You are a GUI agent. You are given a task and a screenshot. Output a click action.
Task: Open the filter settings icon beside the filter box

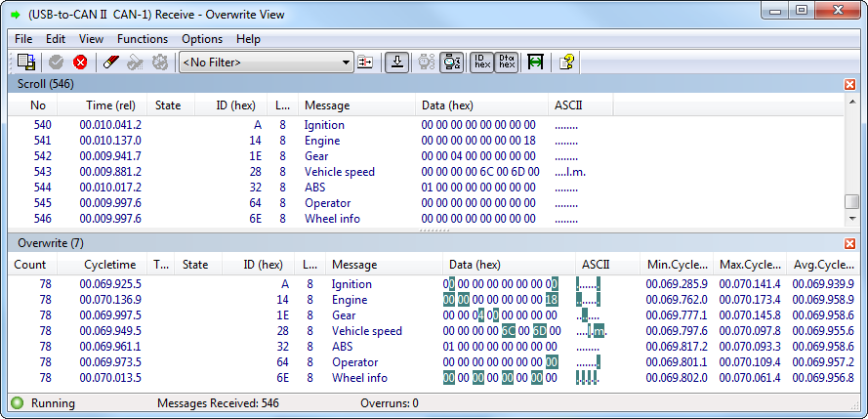(365, 62)
